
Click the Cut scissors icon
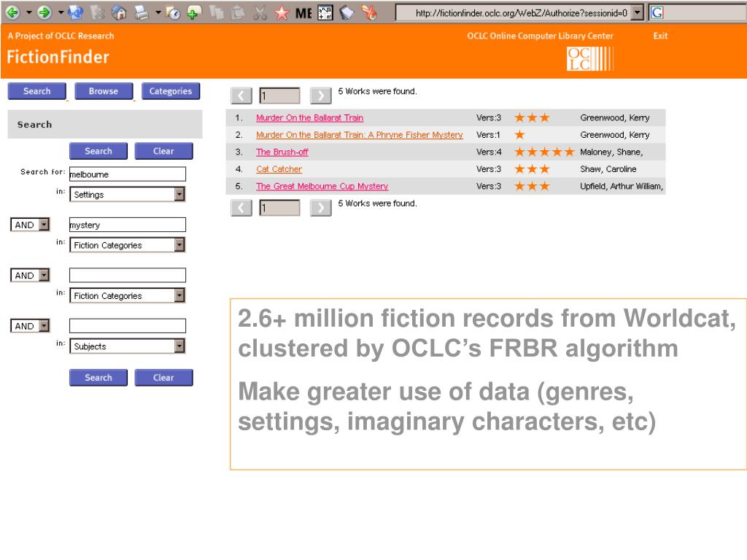(260, 12)
